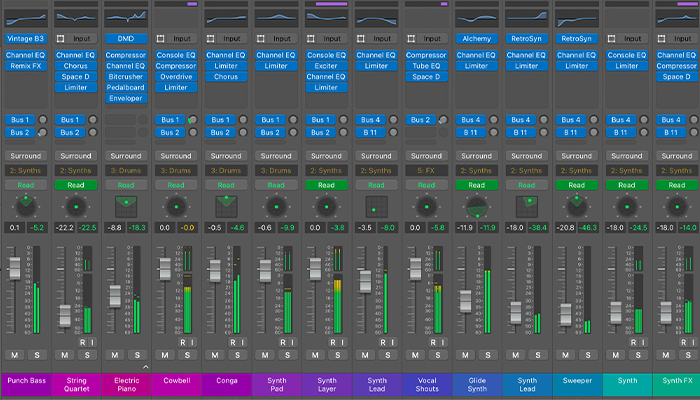Toggle input monitoring I on Synth Pad

(292, 342)
